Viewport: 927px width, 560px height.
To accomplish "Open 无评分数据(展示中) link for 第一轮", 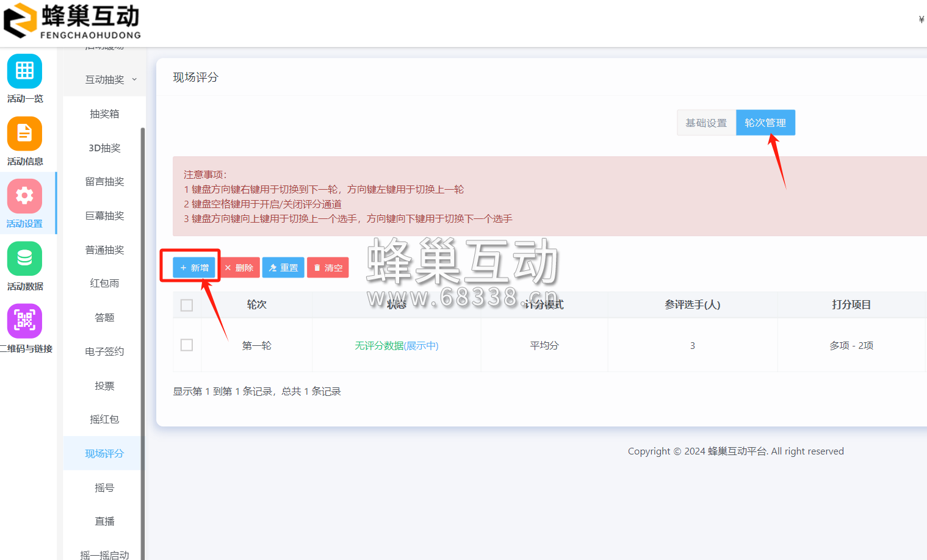I will pyautogui.click(x=396, y=345).
